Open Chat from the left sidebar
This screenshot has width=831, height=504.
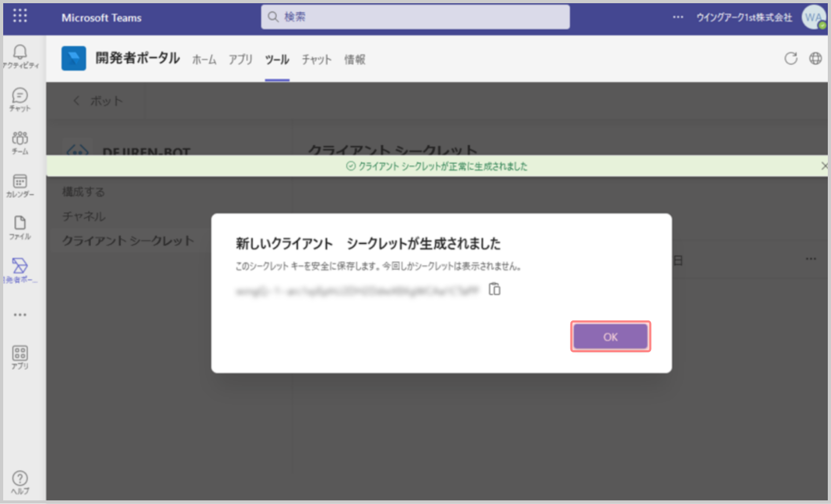click(20, 100)
